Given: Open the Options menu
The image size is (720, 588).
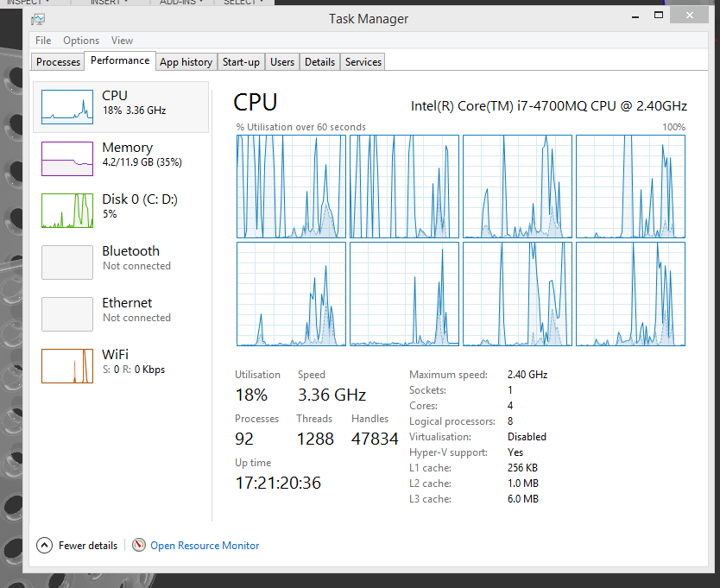Looking at the screenshot, I should 81,40.
